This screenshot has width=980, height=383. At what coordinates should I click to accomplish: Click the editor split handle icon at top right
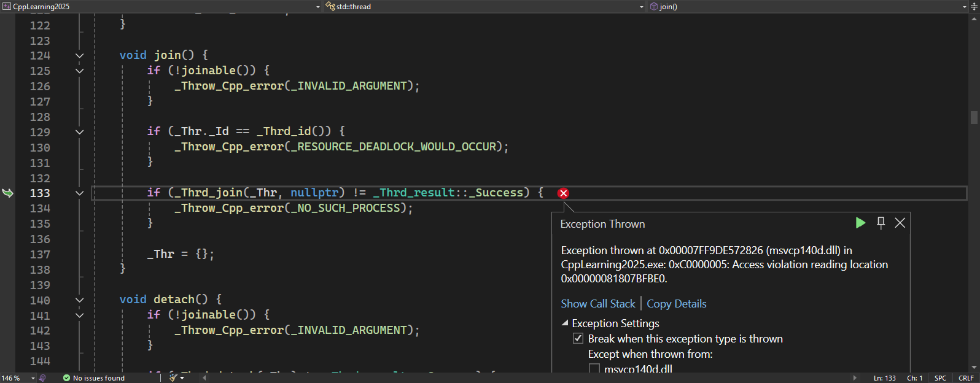pyautogui.click(x=973, y=7)
